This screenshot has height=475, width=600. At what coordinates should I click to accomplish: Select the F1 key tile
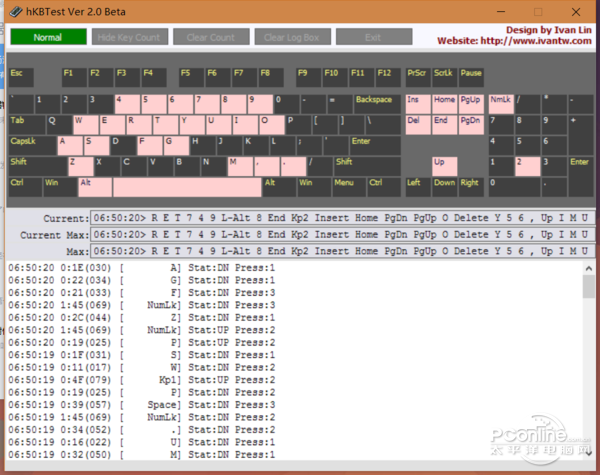tap(74, 77)
